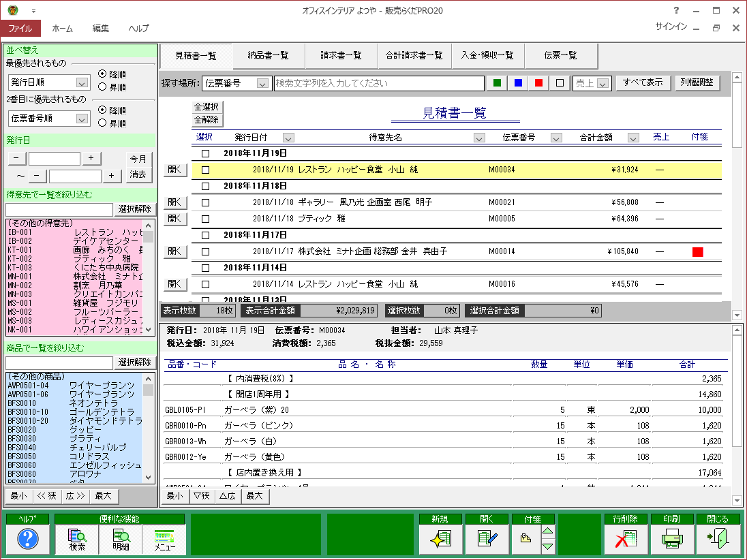Click red sticky flag on M00014 row
The image size is (747, 560).
pos(697,252)
